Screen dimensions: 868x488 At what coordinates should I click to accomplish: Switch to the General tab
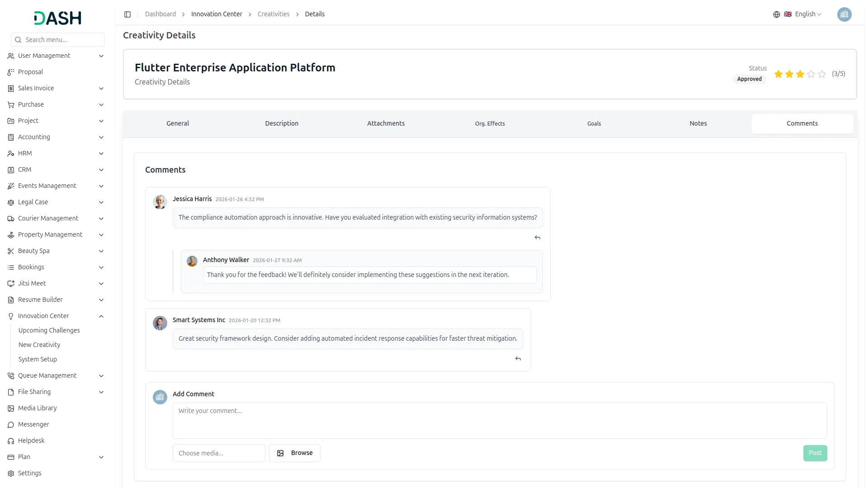[x=178, y=124]
